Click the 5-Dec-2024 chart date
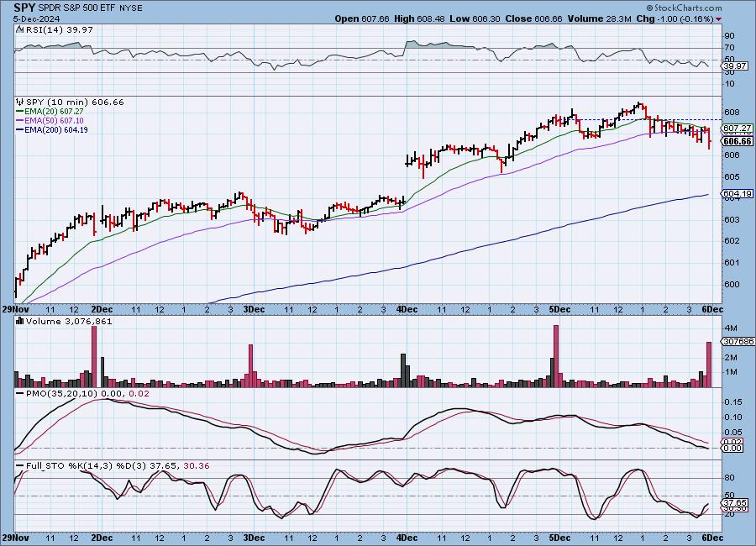Image resolution: width=756 pixels, height=546 pixels. pyautogui.click(x=37, y=18)
